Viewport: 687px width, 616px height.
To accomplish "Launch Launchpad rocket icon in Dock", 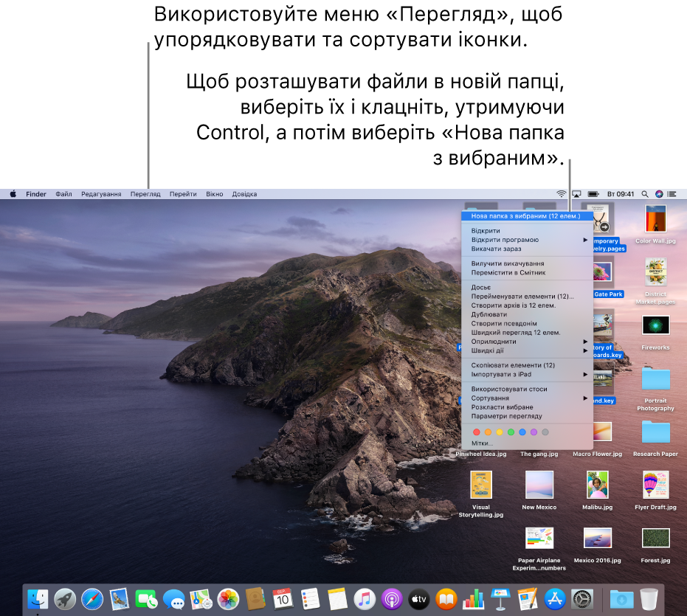I will (x=65, y=599).
